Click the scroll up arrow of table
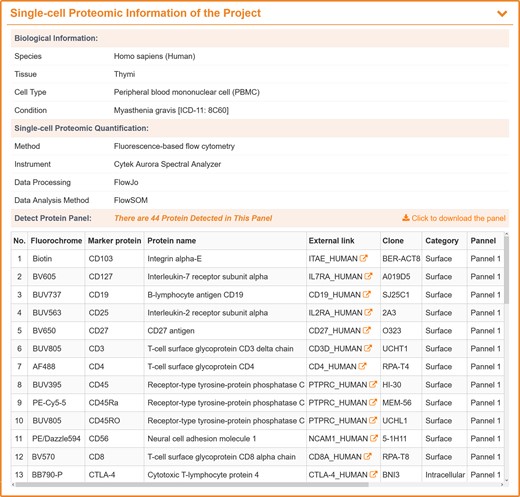 [x=507, y=234]
